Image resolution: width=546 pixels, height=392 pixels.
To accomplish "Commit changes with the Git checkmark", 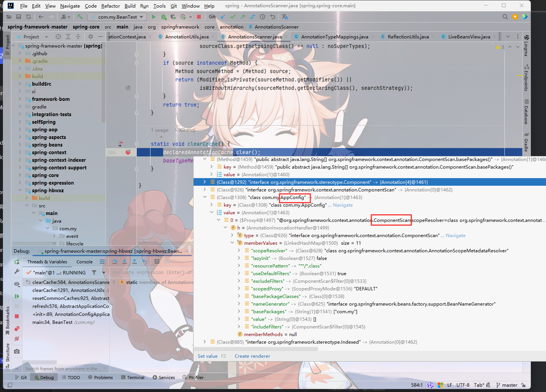I will pos(233,17).
